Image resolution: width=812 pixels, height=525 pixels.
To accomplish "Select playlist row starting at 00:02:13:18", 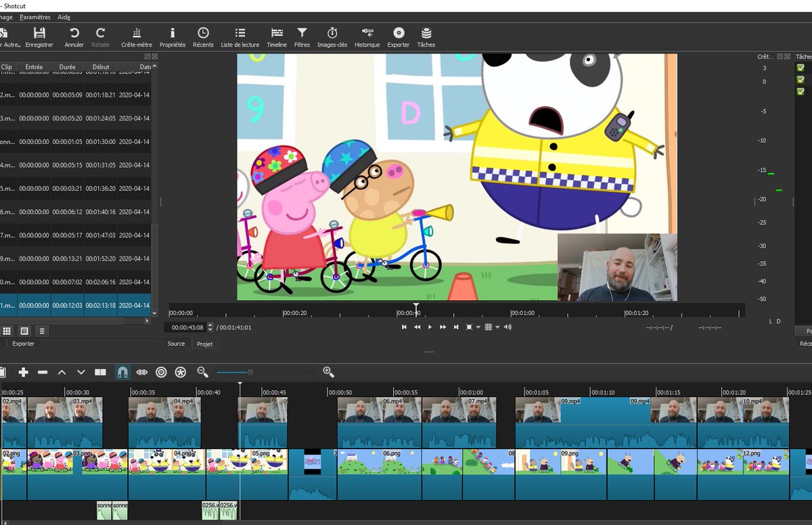I will pos(76,305).
